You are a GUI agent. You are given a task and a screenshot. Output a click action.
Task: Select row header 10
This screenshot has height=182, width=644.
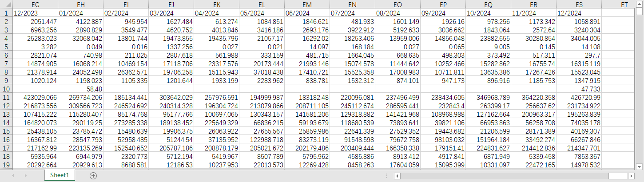(x=6, y=89)
